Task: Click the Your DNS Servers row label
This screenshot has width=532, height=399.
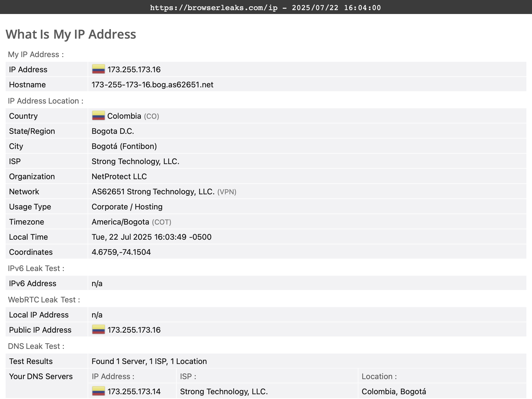Action: click(x=41, y=376)
